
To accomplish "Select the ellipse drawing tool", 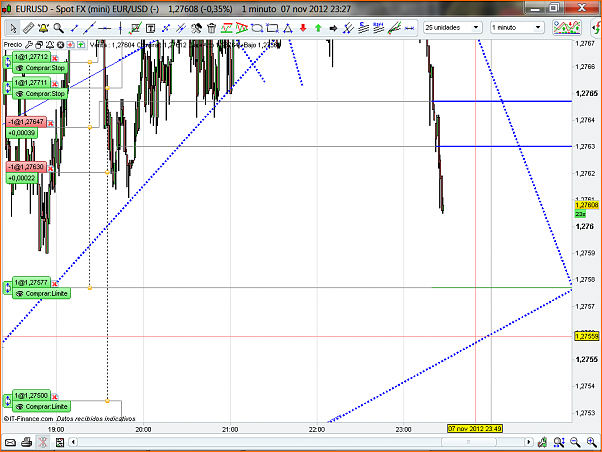I will (x=257, y=28).
